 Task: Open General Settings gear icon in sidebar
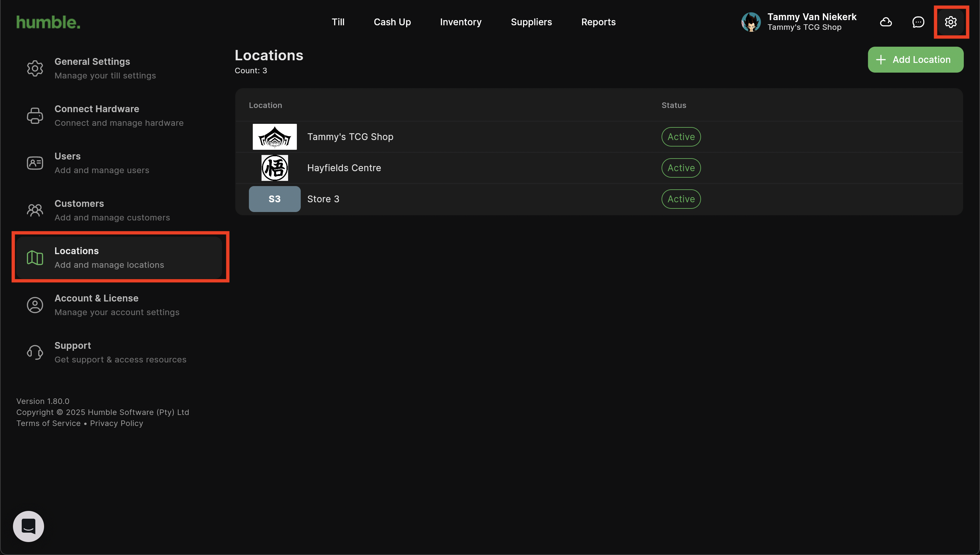pos(35,68)
